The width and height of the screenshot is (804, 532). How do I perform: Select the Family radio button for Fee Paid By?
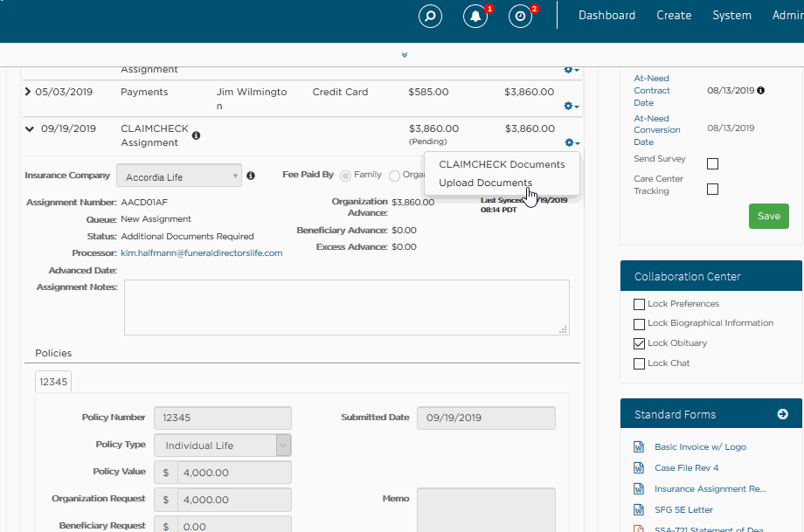(347, 175)
